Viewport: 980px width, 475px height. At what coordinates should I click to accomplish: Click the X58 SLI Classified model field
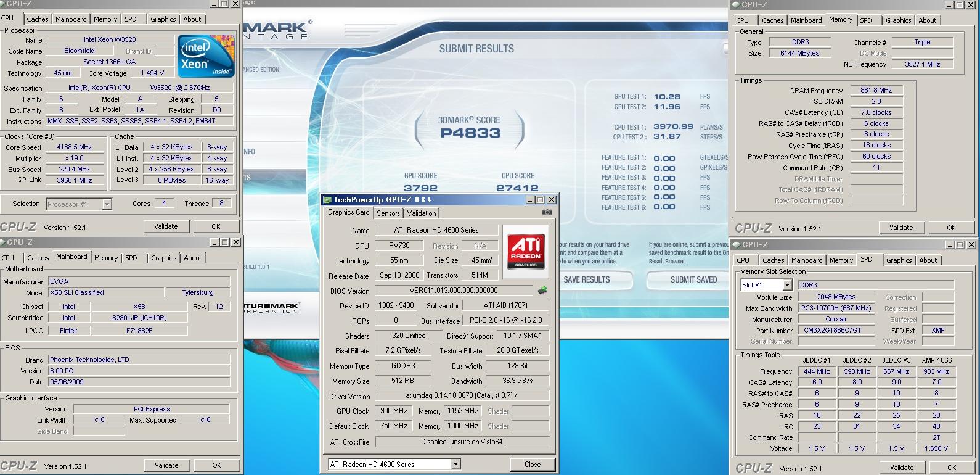click(106, 293)
